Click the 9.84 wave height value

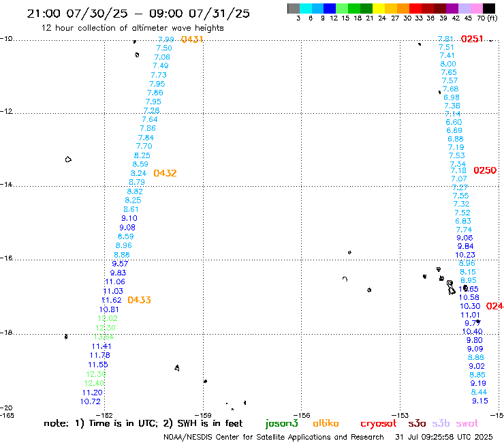click(465, 246)
